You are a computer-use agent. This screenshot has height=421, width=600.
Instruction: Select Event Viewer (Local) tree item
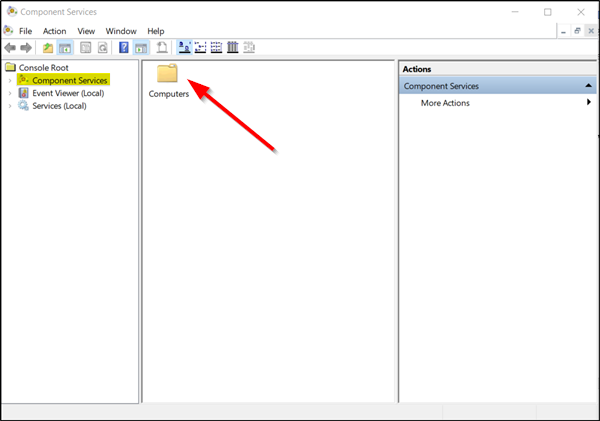[68, 93]
